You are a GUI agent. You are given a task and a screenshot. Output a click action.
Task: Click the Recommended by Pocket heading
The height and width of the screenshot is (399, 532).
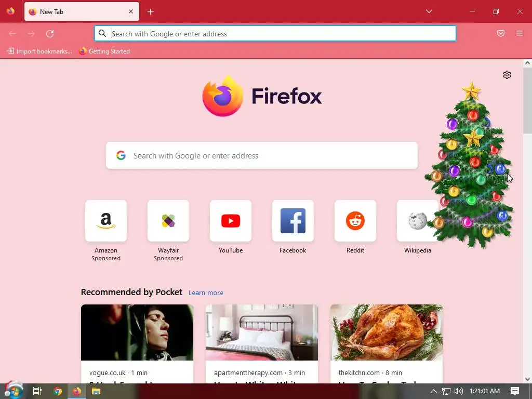coord(131,292)
